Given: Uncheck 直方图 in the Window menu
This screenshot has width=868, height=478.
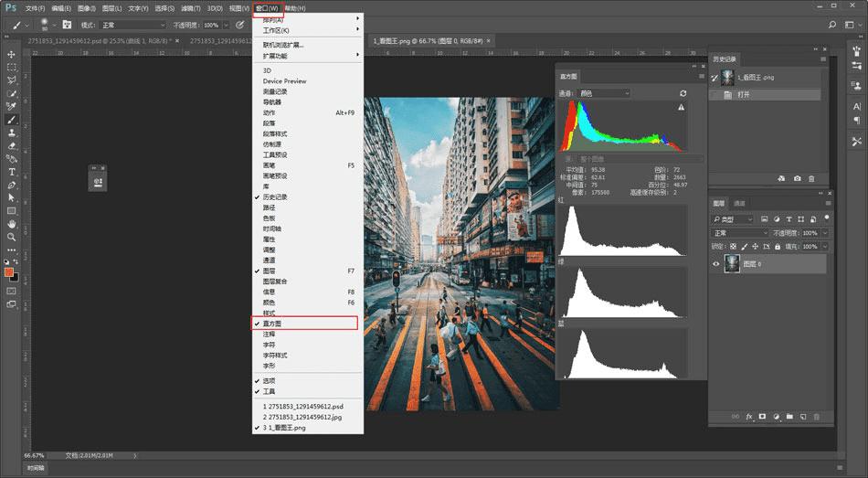Looking at the screenshot, I should [x=272, y=324].
